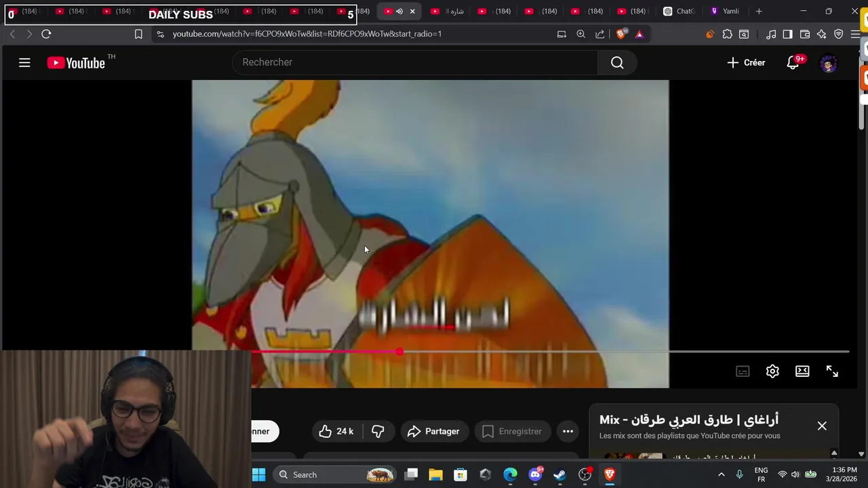Close the Mix playlist panel

(x=822, y=426)
